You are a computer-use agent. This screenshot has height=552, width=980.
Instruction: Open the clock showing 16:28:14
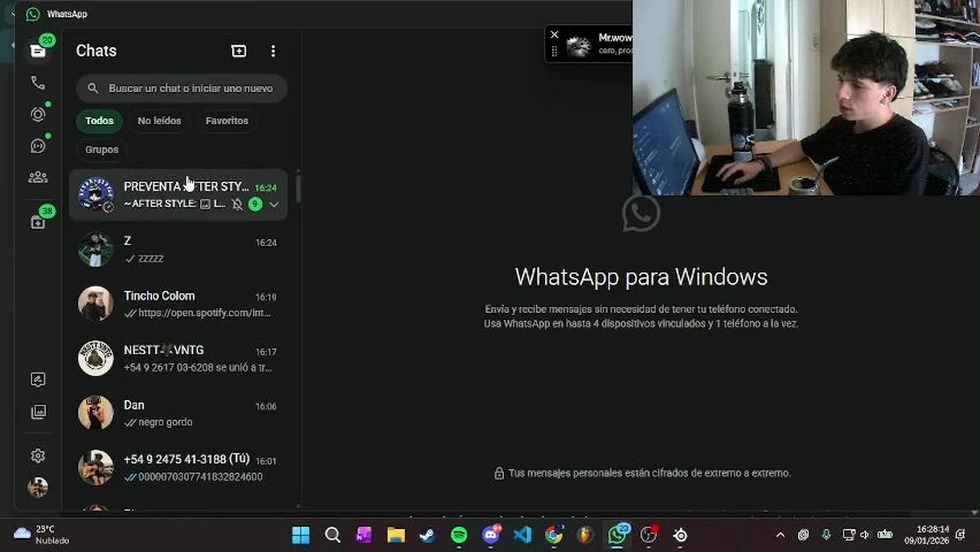(926, 535)
